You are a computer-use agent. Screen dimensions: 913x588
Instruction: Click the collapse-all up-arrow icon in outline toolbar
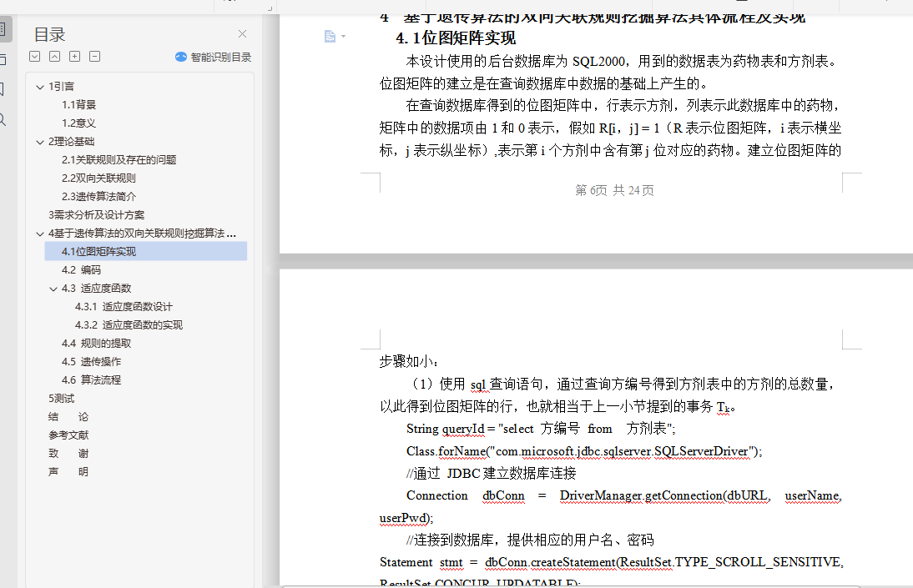pos(55,57)
